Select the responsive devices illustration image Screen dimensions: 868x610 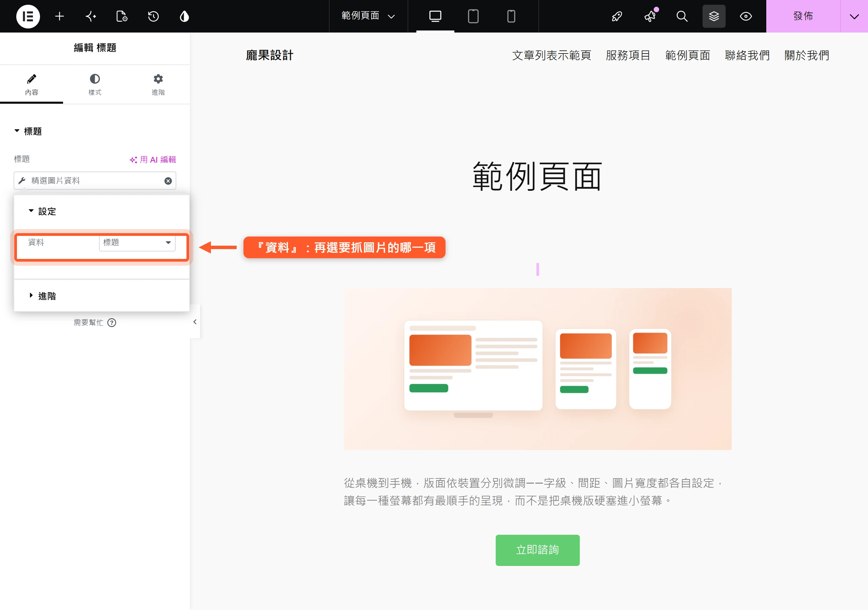pos(538,369)
